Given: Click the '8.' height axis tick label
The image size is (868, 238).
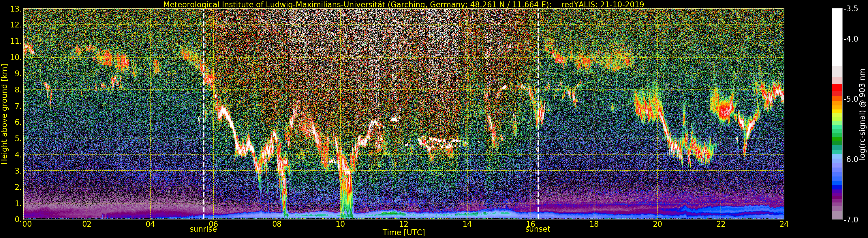Looking at the screenshot, I should coord(18,90).
